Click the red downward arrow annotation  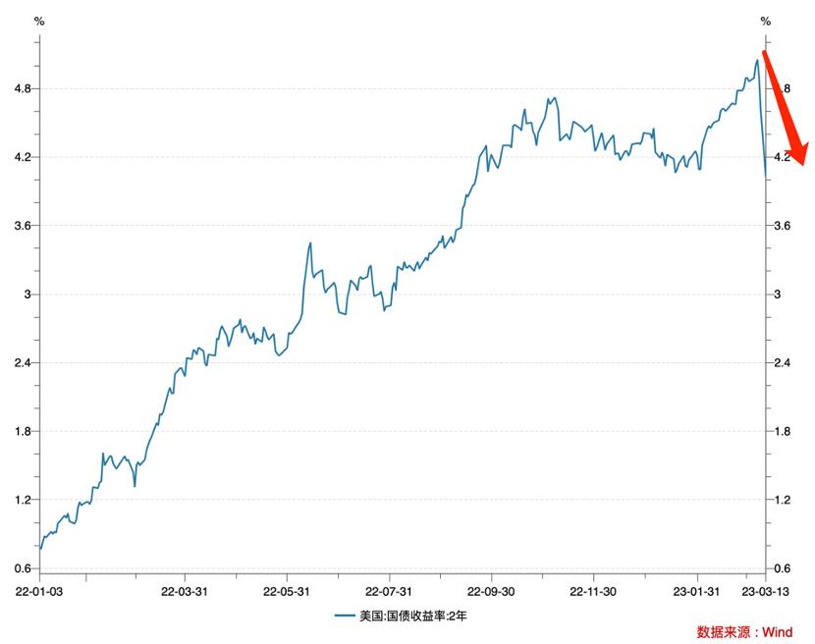click(x=786, y=108)
